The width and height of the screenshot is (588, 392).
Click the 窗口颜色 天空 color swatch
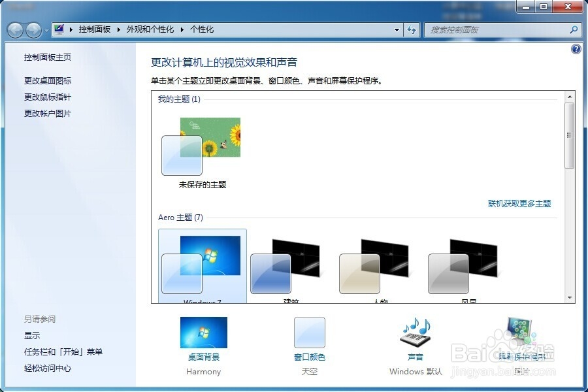pos(309,333)
